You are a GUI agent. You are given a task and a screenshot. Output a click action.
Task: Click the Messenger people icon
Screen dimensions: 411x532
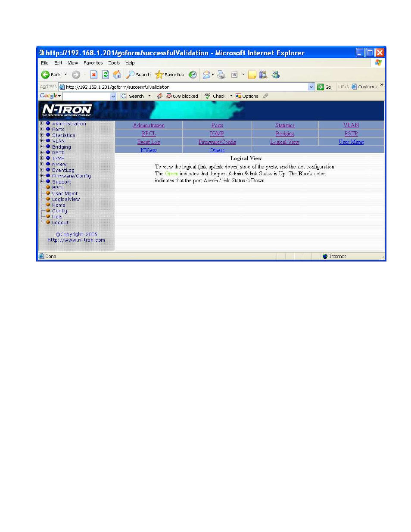pyautogui.click(x=275, y=75)
